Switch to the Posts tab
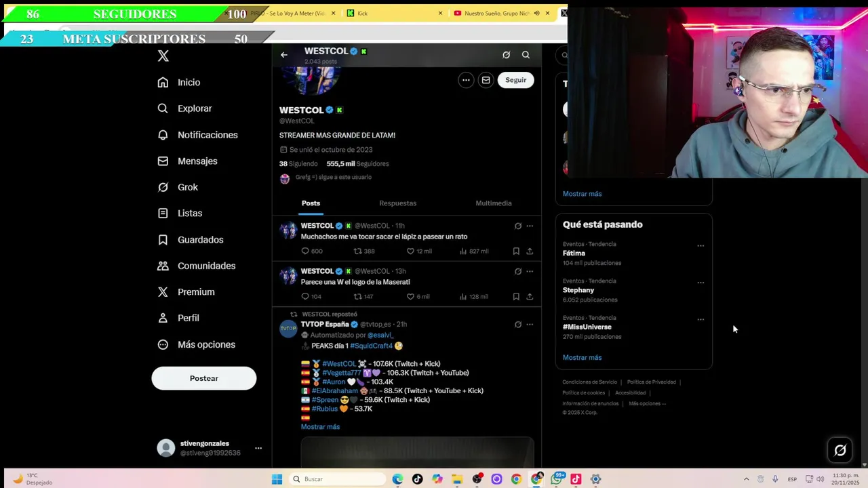This screenshot has width=868, height=488. 311,203
